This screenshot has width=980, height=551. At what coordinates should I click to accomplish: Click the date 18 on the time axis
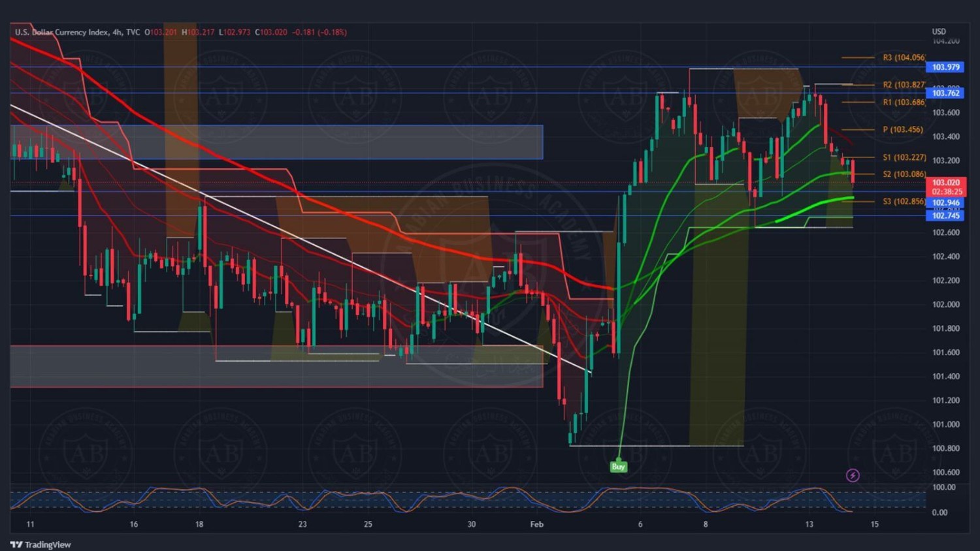tap(199, 524)
